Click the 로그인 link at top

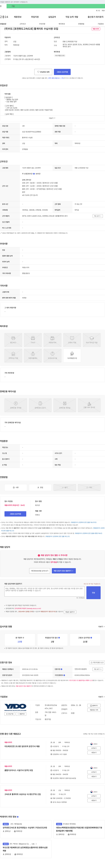tap(98, 10)
